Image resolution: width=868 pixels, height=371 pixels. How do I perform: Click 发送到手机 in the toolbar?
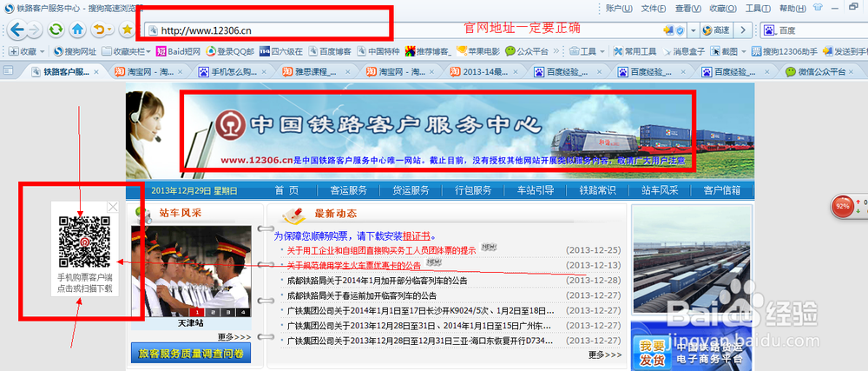point(845,51)
